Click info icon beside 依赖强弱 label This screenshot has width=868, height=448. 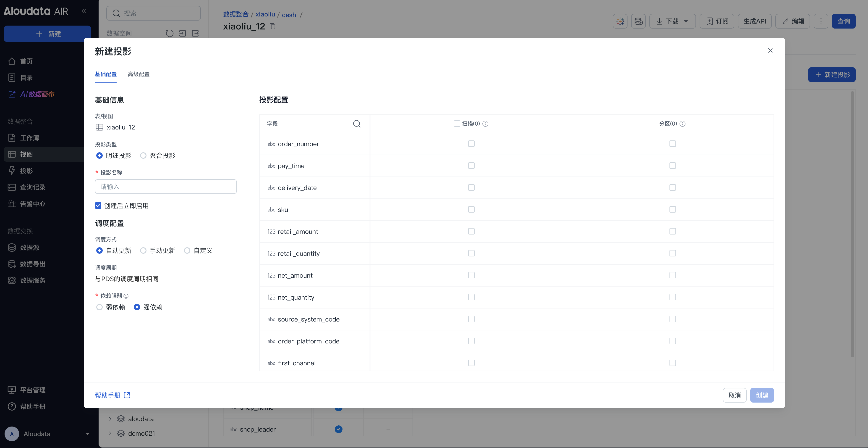coord(126,296)
